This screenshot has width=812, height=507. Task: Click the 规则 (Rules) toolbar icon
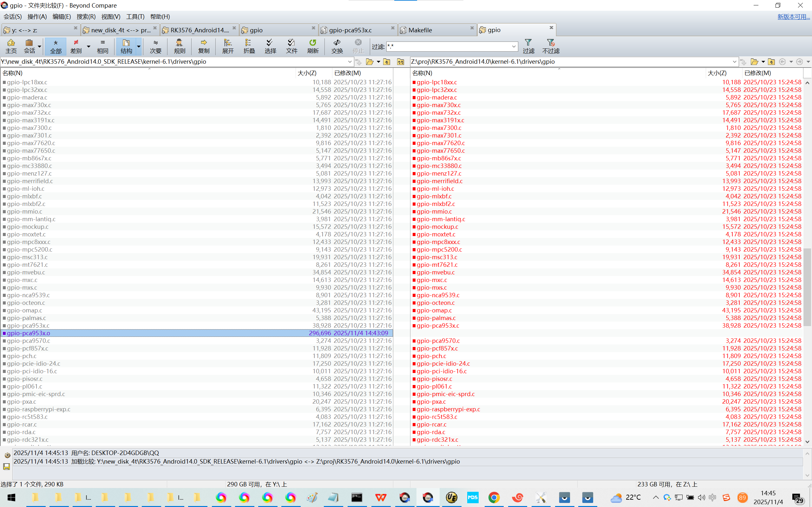click(180, 46)
